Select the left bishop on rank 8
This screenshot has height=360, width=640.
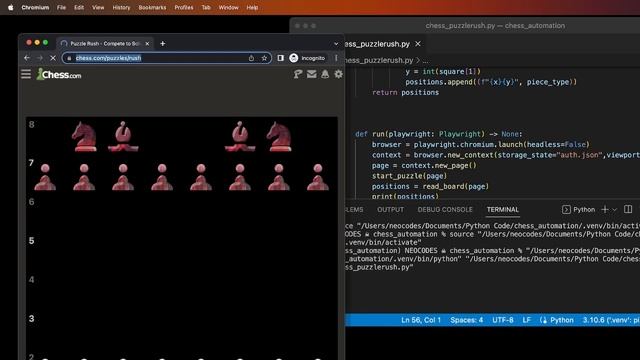pos(123,136)
